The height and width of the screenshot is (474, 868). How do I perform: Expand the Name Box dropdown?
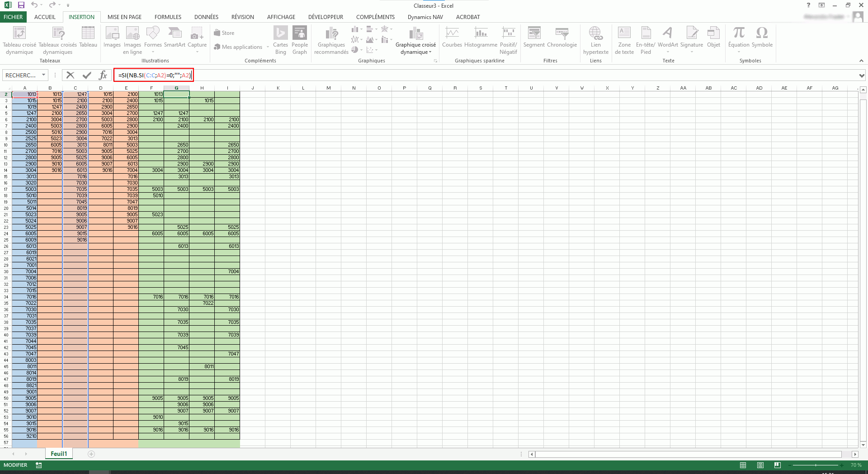tap(43, 75)
